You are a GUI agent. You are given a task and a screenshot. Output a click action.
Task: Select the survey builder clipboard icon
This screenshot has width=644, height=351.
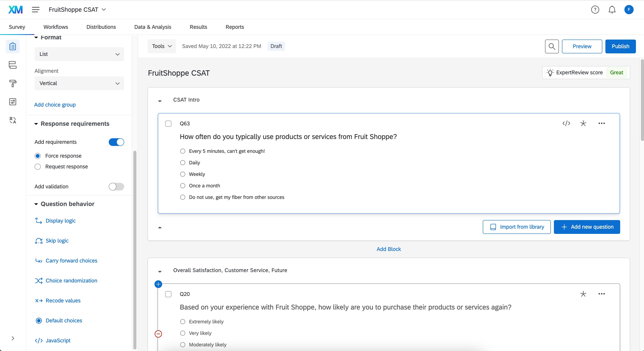click(12, 46)
